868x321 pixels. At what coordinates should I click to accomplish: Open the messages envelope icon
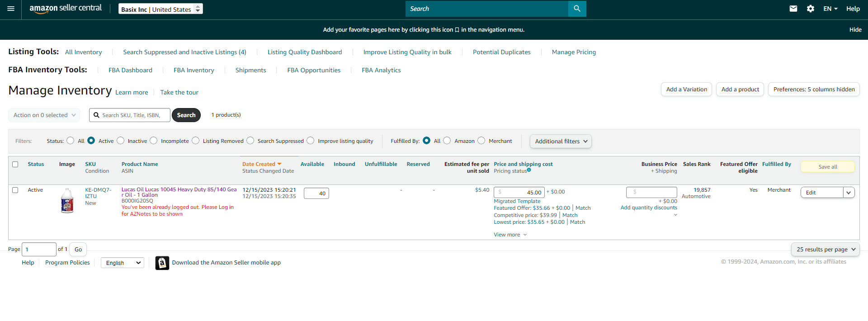pyautogui.click(x=793, y=9)
